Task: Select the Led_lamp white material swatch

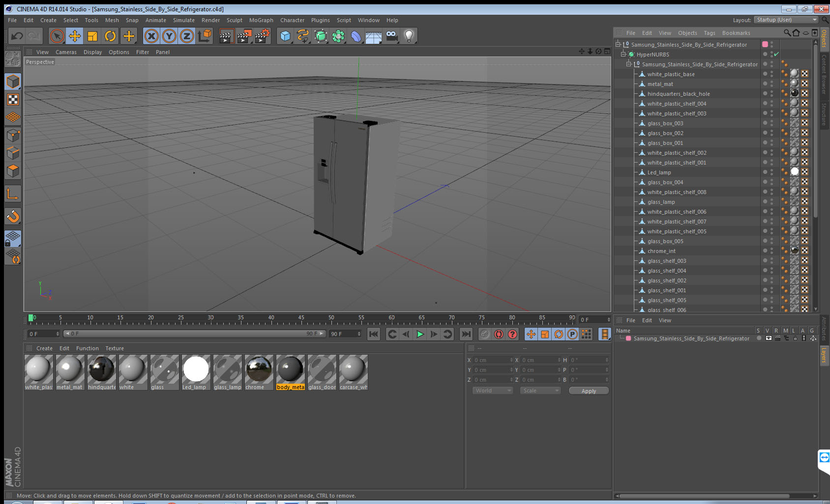Action: 196,372
